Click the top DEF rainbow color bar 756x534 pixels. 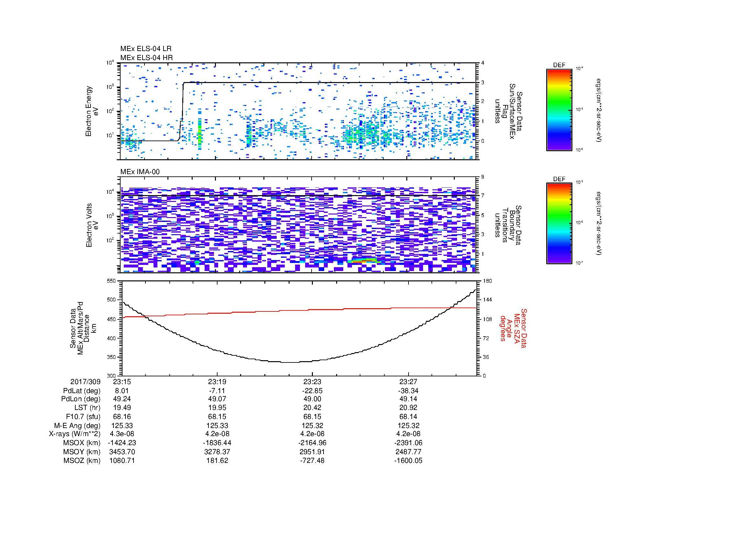coord(559,110)
